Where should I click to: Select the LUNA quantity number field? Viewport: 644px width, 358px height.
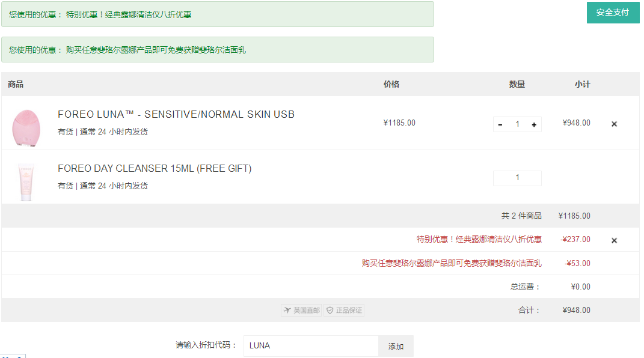tap(518, 124)
